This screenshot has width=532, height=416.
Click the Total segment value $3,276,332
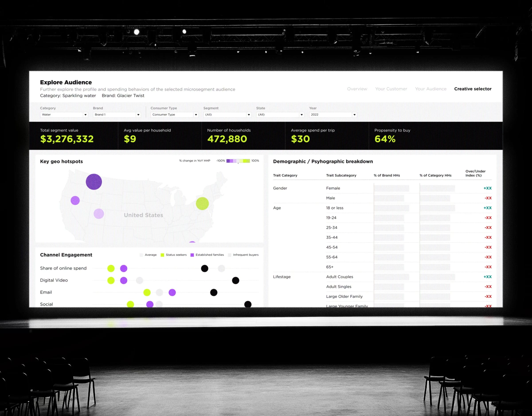pyautogui.click(x=67, y=139)
